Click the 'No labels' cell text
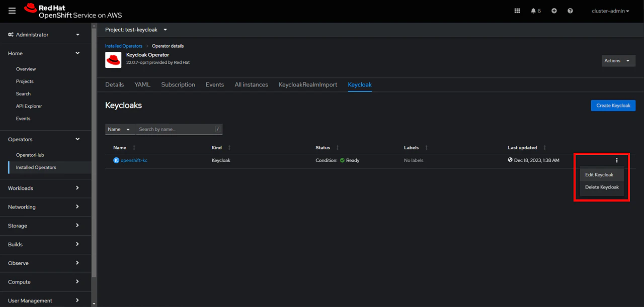 click(414, 160)
